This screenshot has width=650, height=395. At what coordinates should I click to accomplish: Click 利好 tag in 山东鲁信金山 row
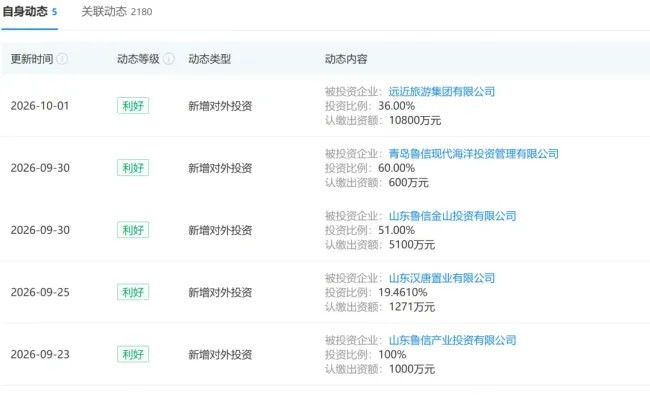tap(133, 230)
